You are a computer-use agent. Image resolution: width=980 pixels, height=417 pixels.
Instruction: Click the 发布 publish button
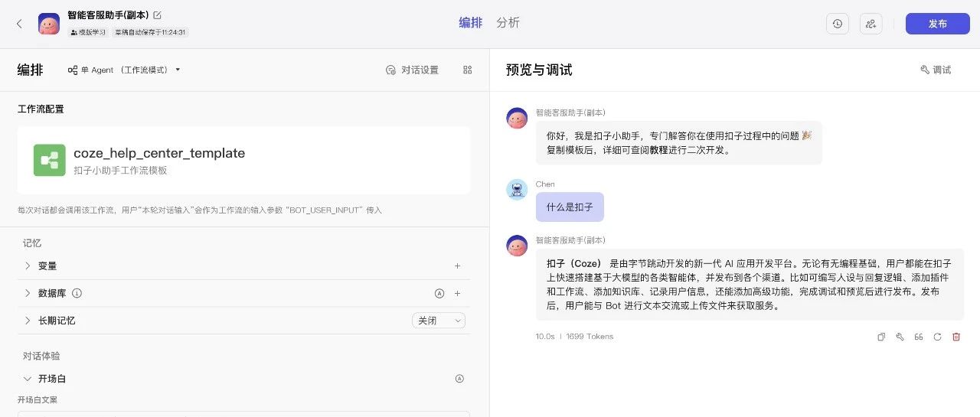938,24
